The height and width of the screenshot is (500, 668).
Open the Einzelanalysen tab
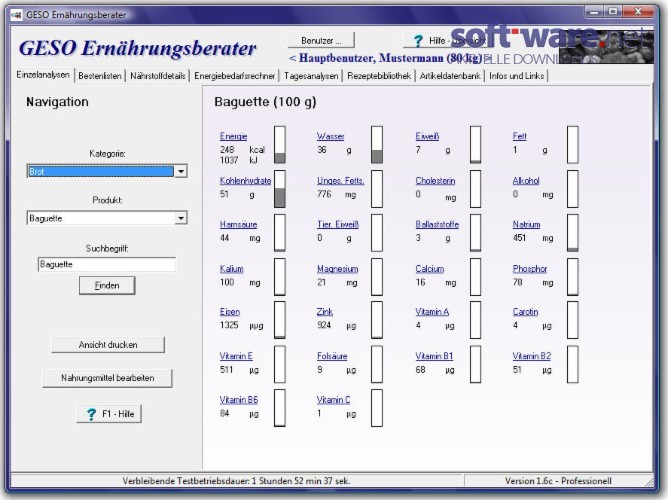pos(43,75)
